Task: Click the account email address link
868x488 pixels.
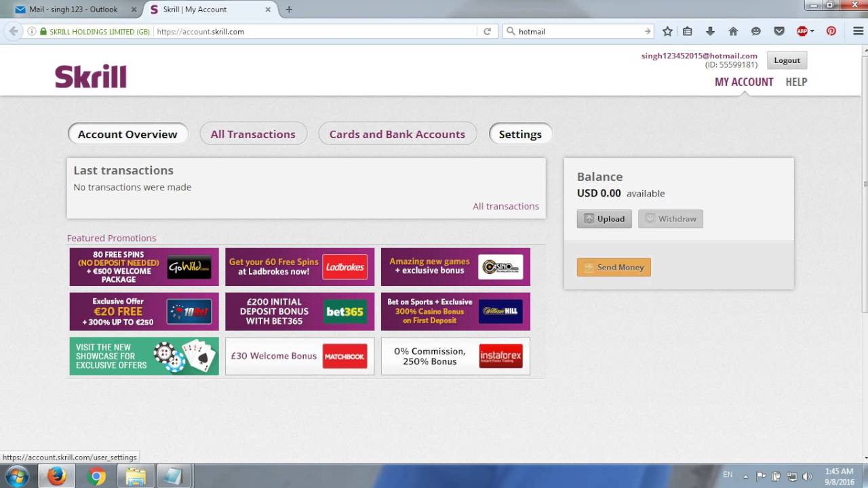Action: [x=699, y=56]
